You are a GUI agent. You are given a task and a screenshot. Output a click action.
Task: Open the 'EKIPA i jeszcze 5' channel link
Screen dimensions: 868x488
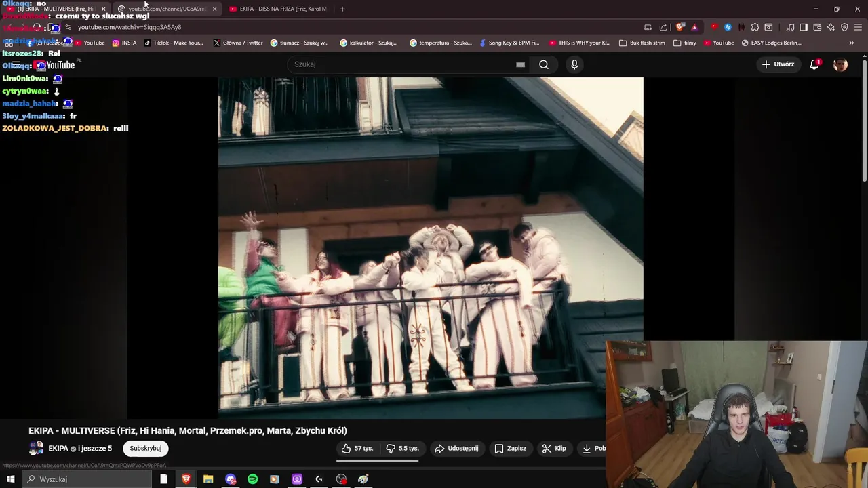pos(80,449)
